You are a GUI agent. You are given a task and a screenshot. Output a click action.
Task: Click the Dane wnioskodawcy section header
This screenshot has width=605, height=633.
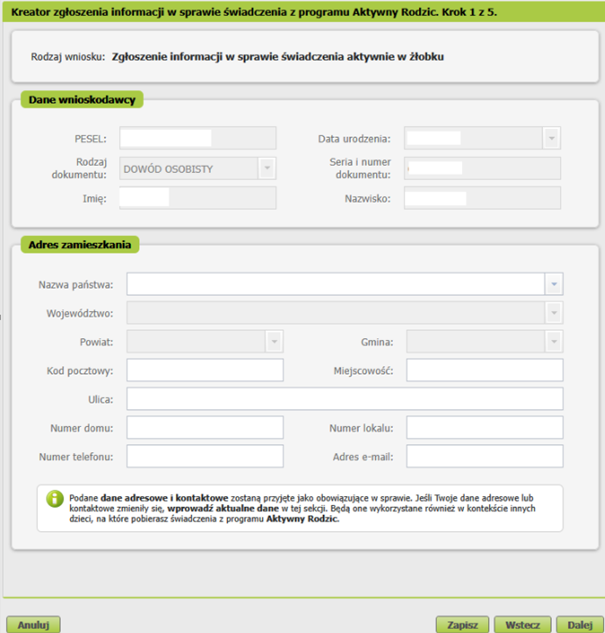click(82, 100)
